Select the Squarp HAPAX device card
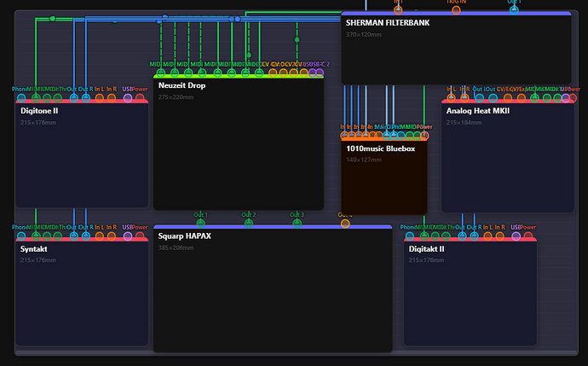588x366 pixels. point(273,288)
